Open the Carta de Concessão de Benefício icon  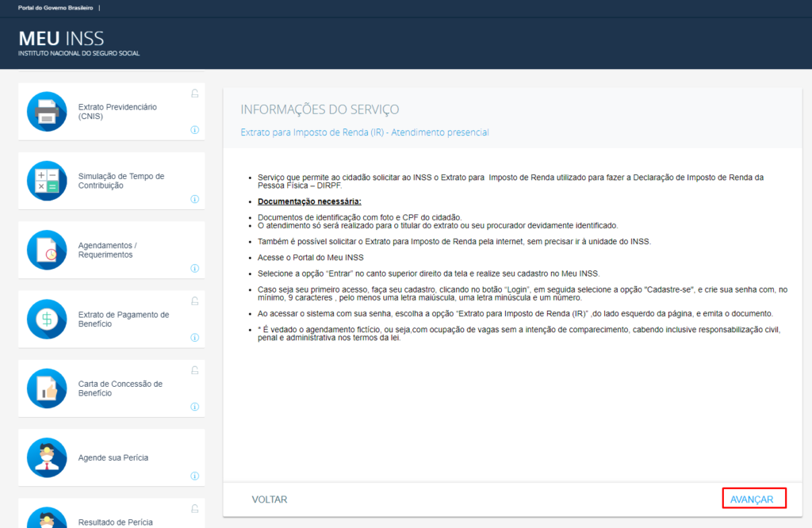point(47,388)
